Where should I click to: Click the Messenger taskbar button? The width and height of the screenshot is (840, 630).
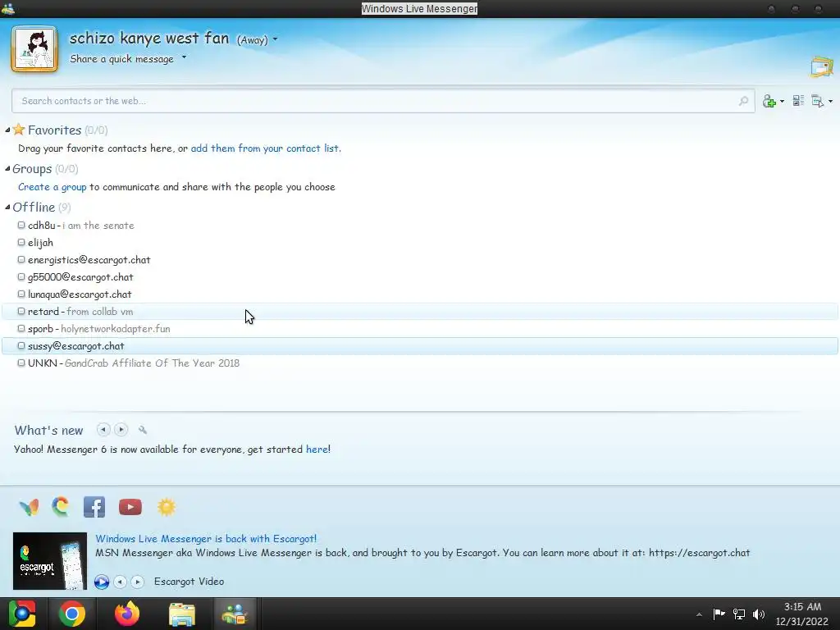pos(235,614)
